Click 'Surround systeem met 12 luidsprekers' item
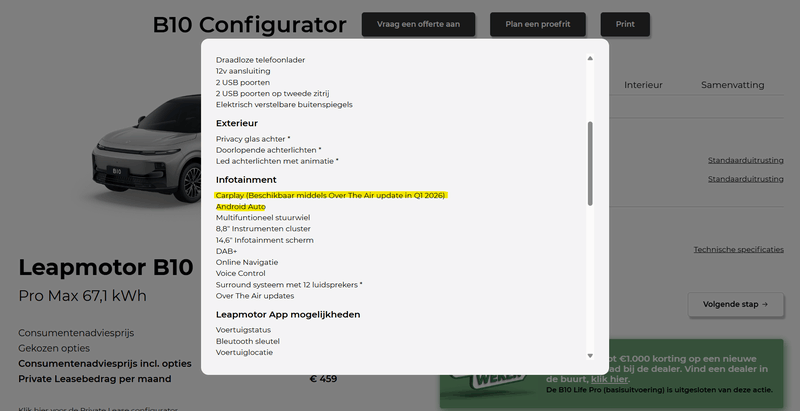 coord(289,285)
